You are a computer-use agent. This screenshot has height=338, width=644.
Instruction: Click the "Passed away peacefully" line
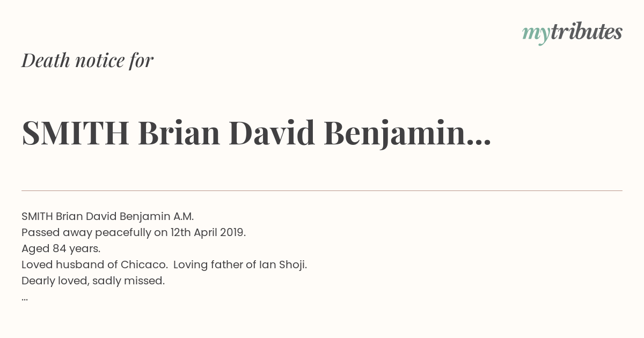tap(134, 233)
